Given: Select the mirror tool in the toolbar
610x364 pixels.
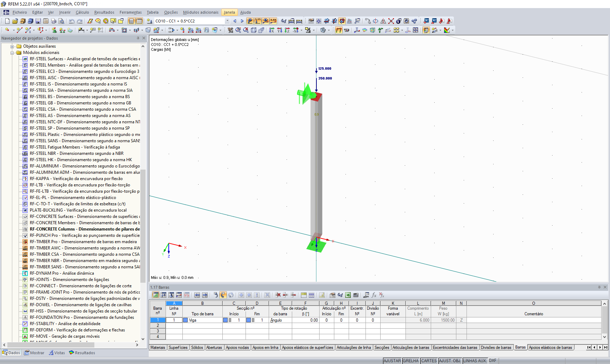Looking at the screenshot, I should coord(383,21).
